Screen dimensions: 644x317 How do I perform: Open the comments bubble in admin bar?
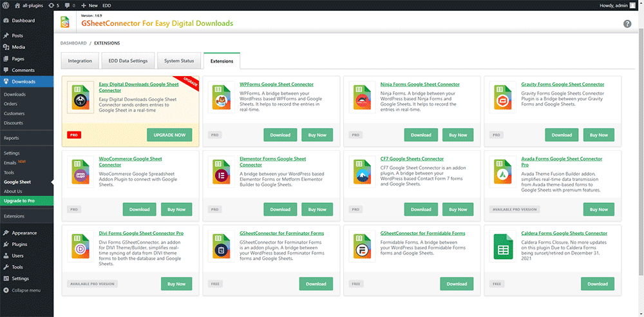68,6
